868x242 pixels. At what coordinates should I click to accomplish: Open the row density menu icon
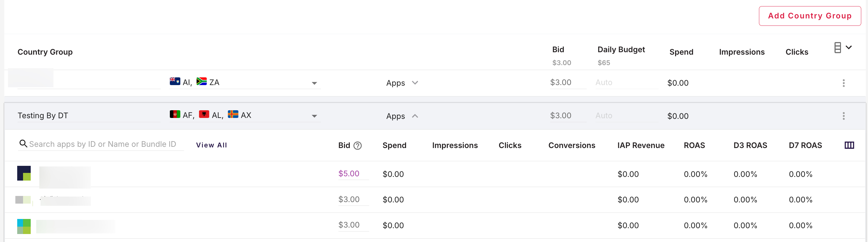[x=838, y=48]
